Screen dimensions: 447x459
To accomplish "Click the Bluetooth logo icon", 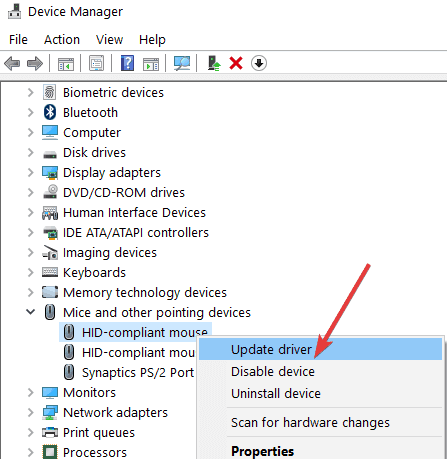I will (x=50, y=112).
